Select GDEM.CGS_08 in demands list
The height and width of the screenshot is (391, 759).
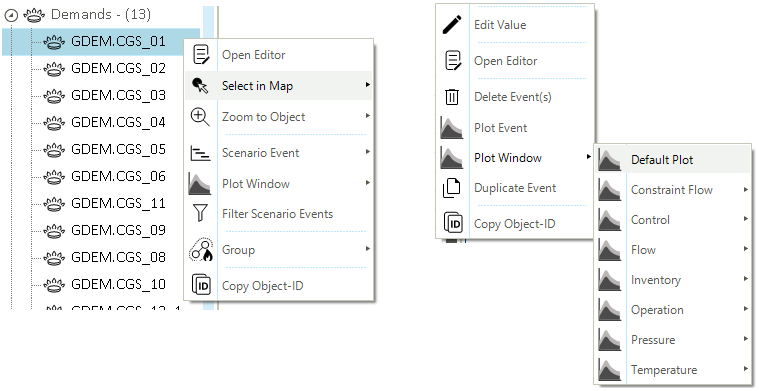click(x=118, y=257)
